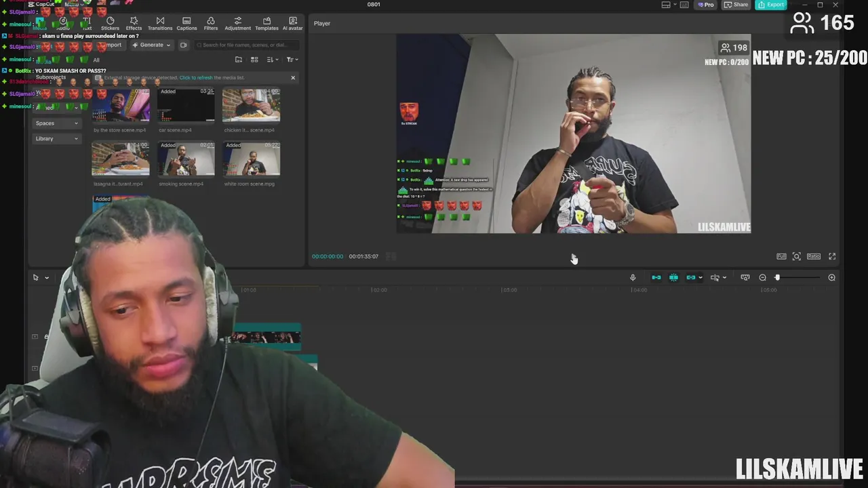The width and height of the screenshot is (868, 488).
Task: Click the microphone record voiceover icon
Action: (633, 277)
